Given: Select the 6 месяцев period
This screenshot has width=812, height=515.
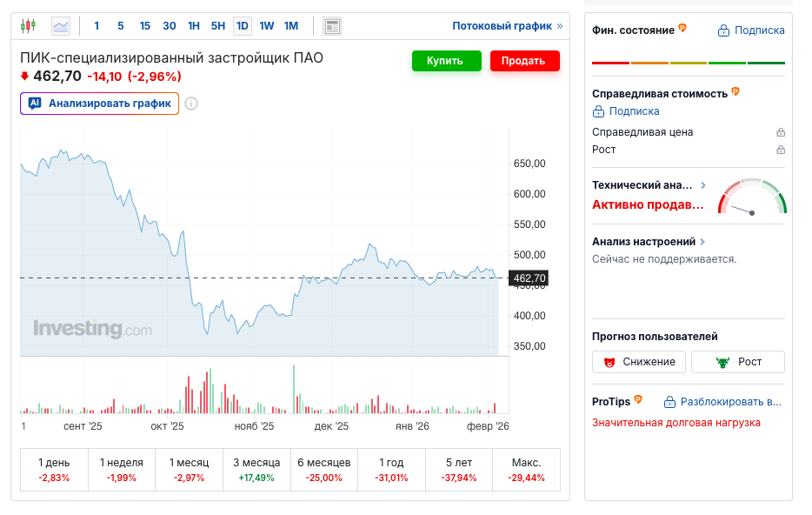Looking at the screenshot, I should coord(324,470).
